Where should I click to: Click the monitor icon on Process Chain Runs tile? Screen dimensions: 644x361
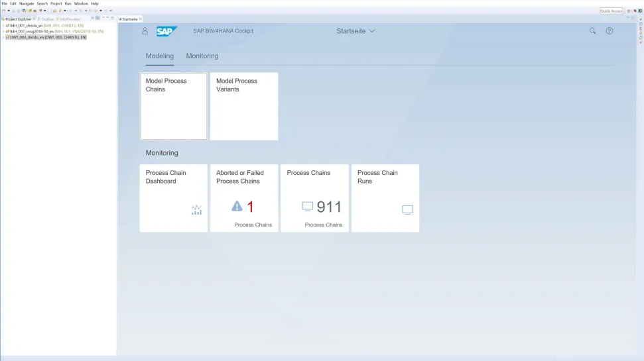407,210
